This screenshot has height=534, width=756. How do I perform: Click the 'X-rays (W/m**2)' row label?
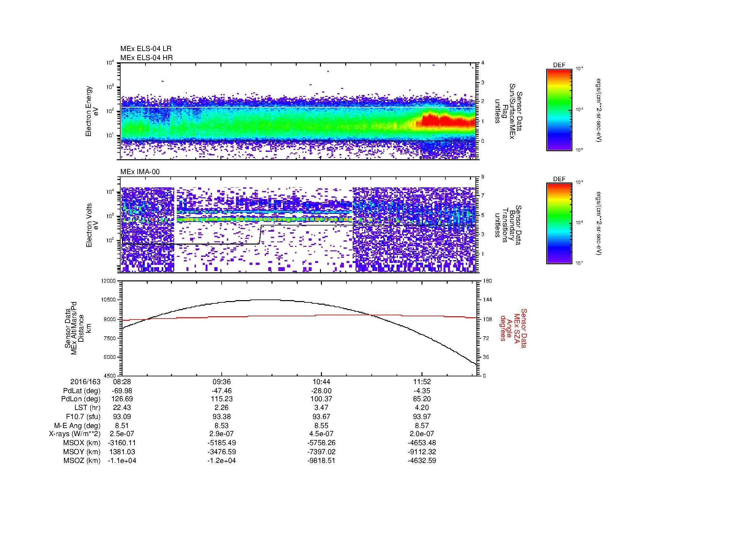(x=74, y=434)
